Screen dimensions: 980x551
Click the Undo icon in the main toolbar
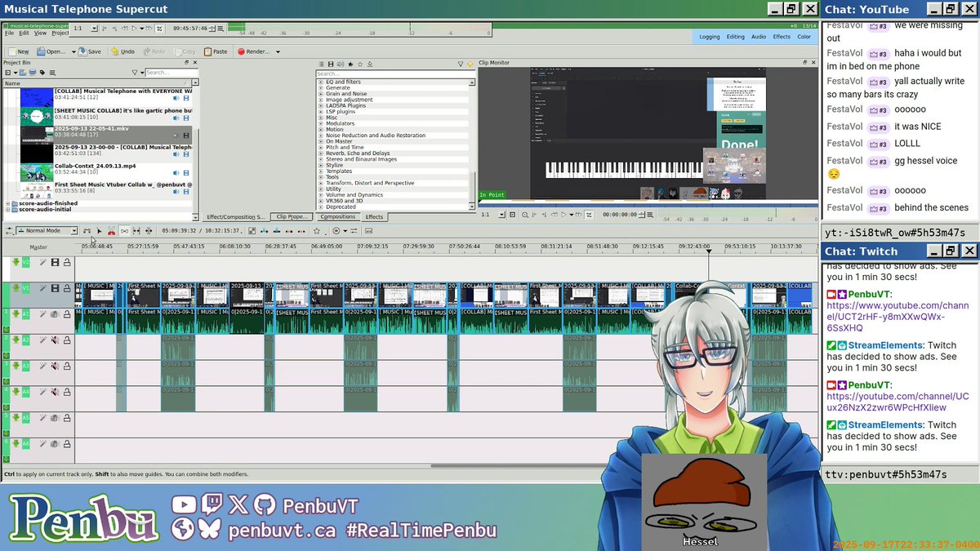pyautogui.click(x=114, y=51)
